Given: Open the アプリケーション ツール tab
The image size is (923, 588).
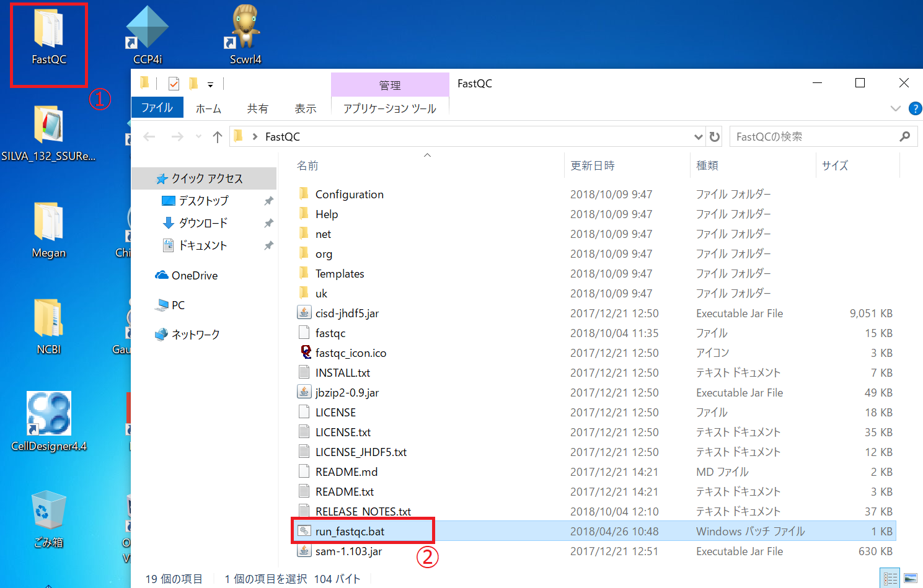Looking at the screenshot, I should click(390, 108).
